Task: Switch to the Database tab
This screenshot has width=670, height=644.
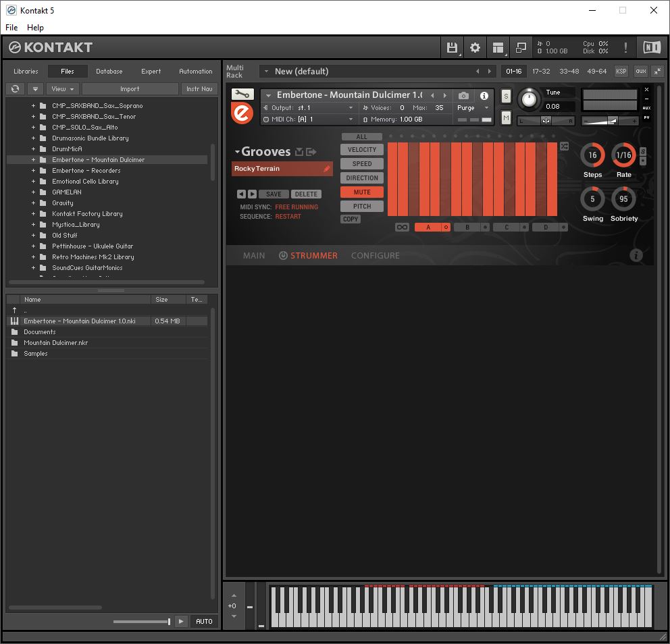Action: pos(109,72)
